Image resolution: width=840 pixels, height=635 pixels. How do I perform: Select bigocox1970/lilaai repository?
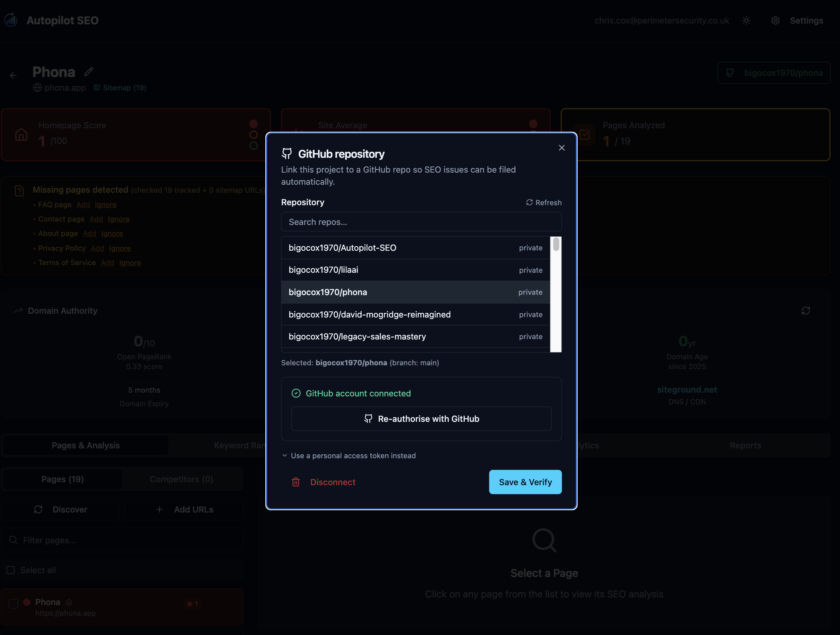[x=415, y=270]
